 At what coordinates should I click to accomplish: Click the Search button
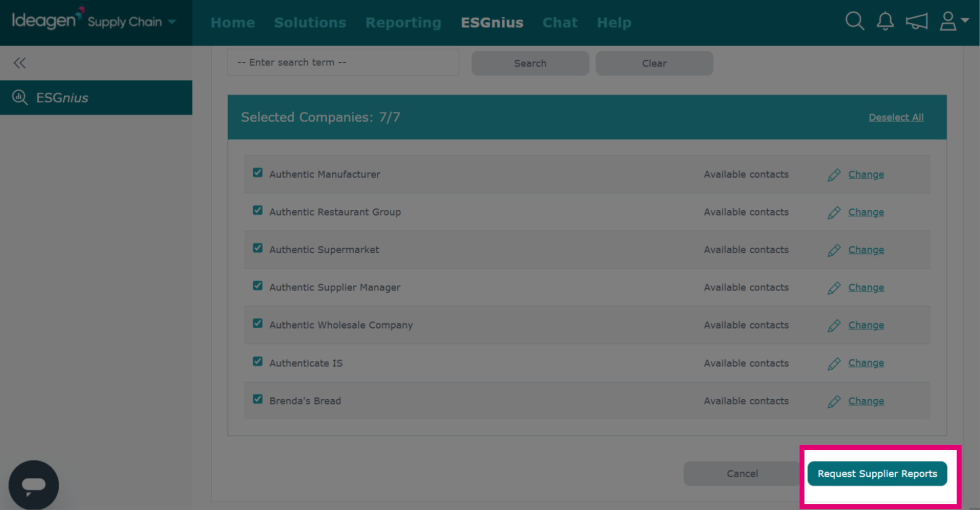[x=530, y=63]
